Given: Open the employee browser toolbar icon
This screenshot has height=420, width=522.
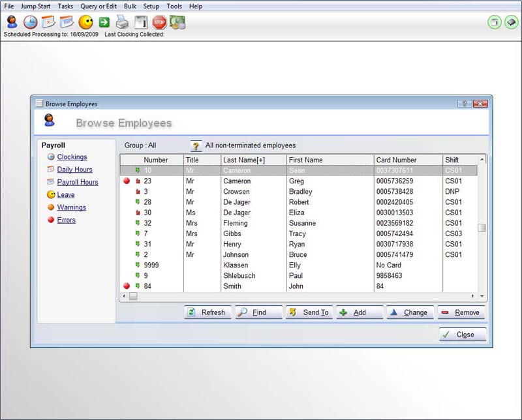Looking at the screenshot, I should point(12,22).
